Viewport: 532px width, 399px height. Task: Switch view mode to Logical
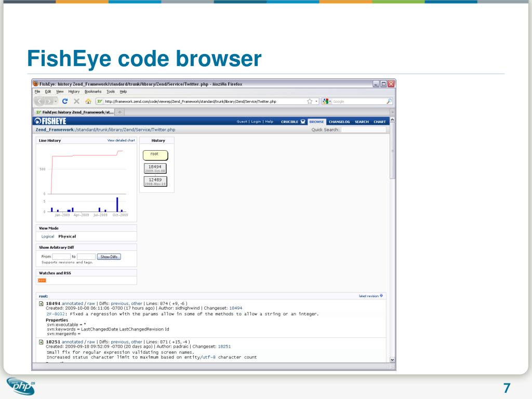tap(47, 236)
